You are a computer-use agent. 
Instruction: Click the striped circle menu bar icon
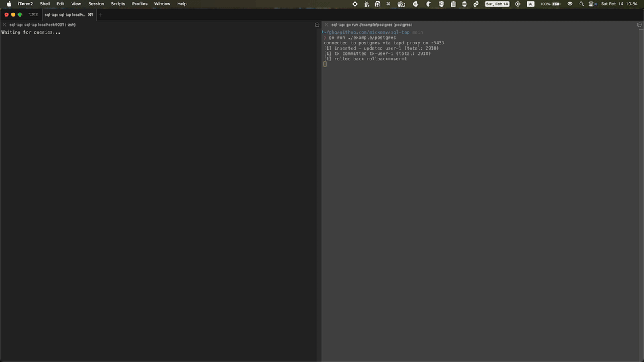(464, 4)
